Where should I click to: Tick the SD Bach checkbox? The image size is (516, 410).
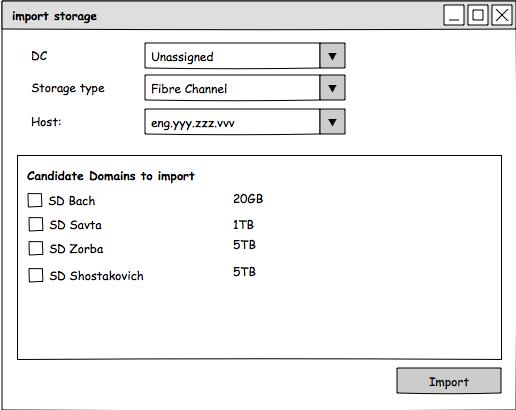coord(35,200)
